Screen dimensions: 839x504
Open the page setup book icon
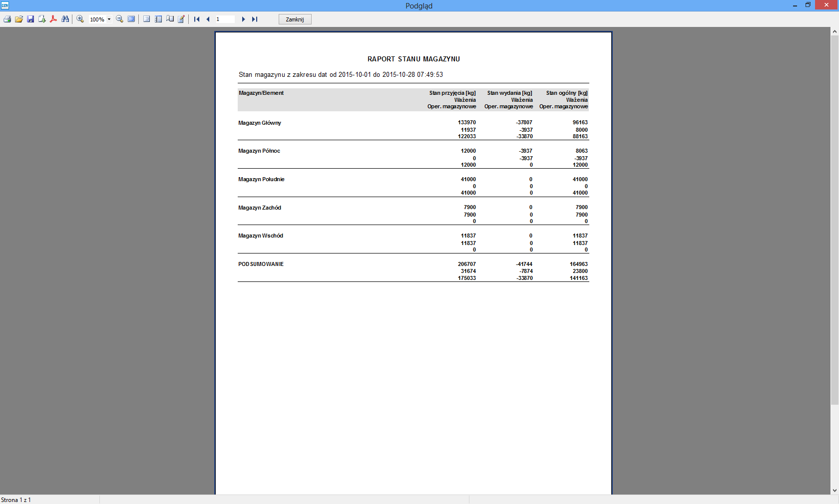tap(170, 19)
